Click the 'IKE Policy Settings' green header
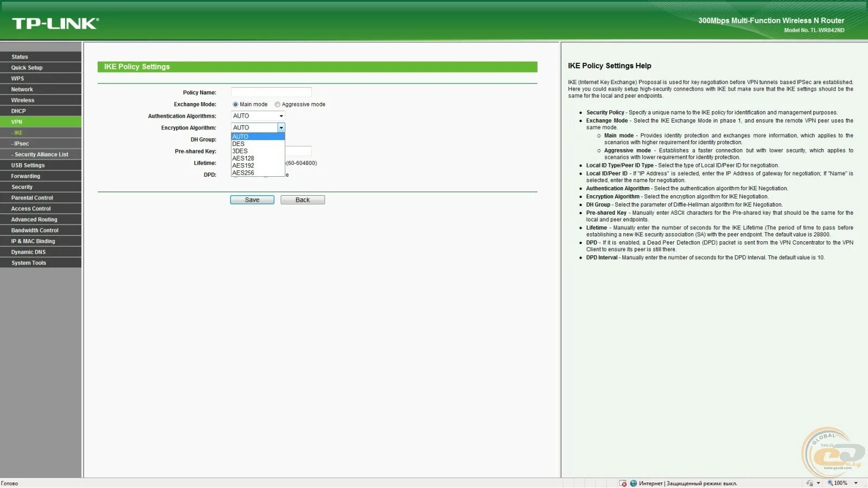Screen dimensions: 868x488 (x=317, y=67)
